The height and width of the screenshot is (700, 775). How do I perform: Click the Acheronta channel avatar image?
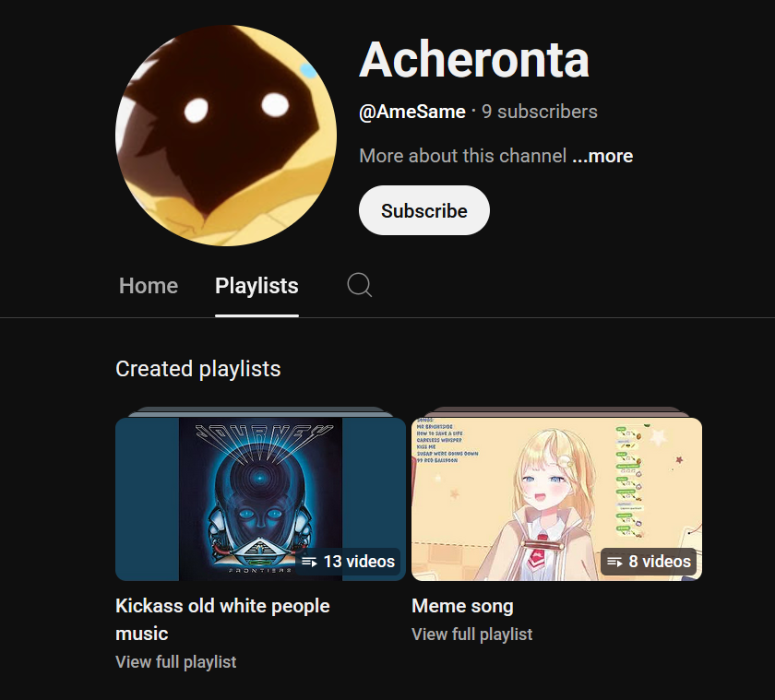(226, 136)
